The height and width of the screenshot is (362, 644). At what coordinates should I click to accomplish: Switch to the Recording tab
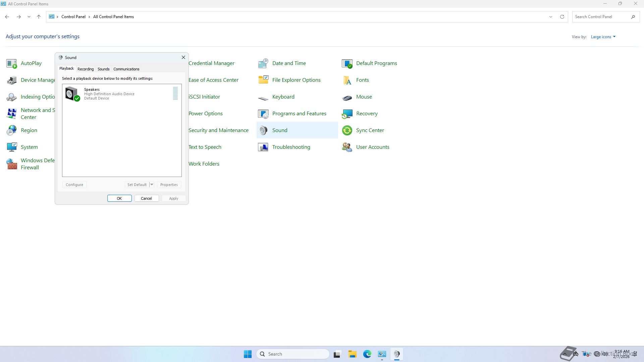(x=86, y=69)
